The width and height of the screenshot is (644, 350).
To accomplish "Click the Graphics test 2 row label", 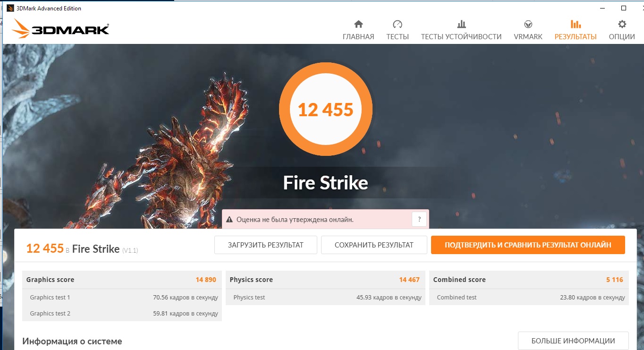I will [x=50, y=314].
